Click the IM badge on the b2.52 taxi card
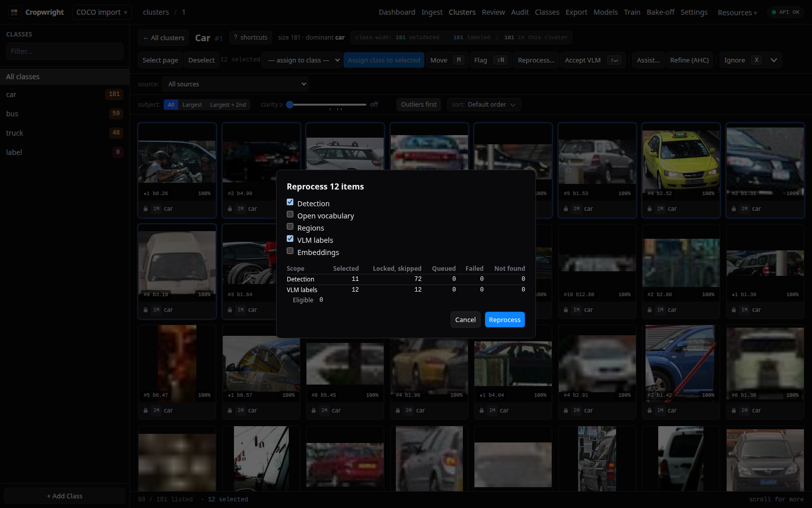 pyautogui.click(x=660, y=209)
